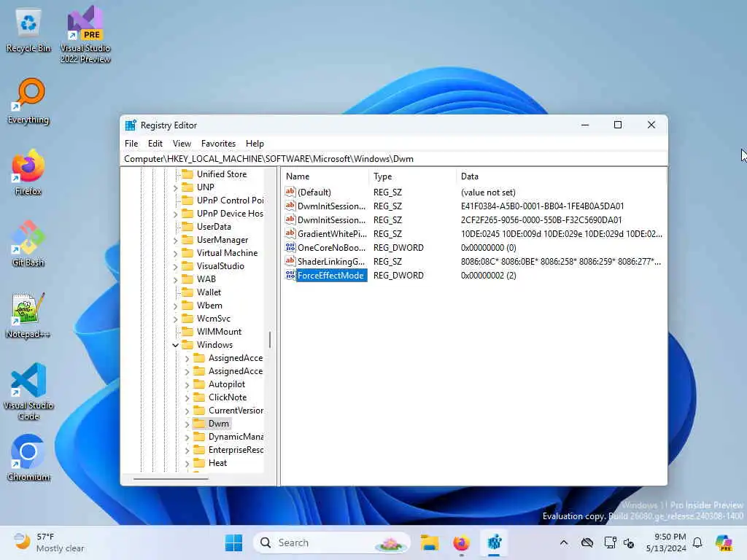Click the registry address bar path
The width and height of the screenshot is (747, 560).
[x=393, y=158]
